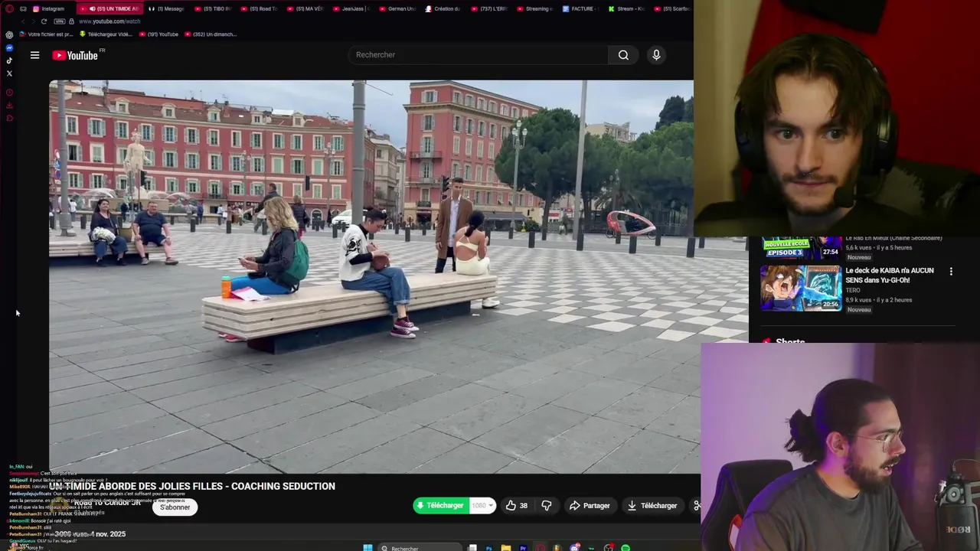980x551 pixels.
Task: Open Photoshop from the taskbar
Action: (488, 548)
